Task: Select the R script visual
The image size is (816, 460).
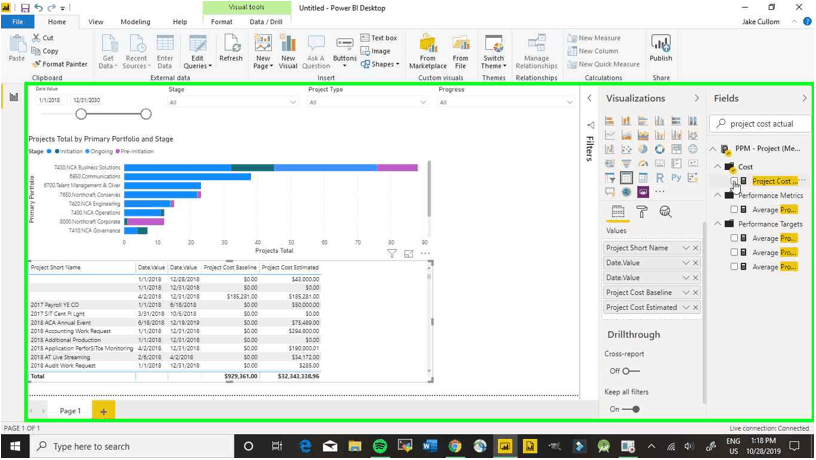Action: point(659,178)
